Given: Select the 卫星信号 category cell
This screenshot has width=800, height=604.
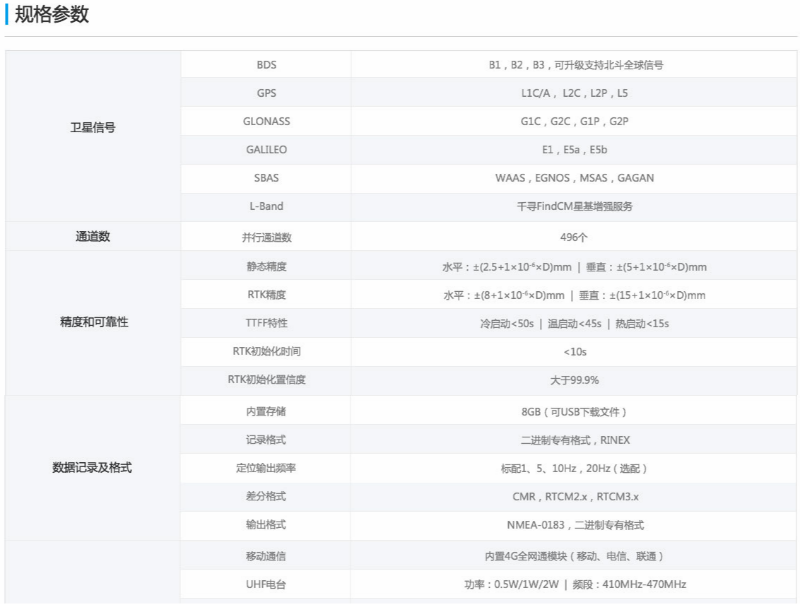Looking at the screenshot, I should [93, 128].
